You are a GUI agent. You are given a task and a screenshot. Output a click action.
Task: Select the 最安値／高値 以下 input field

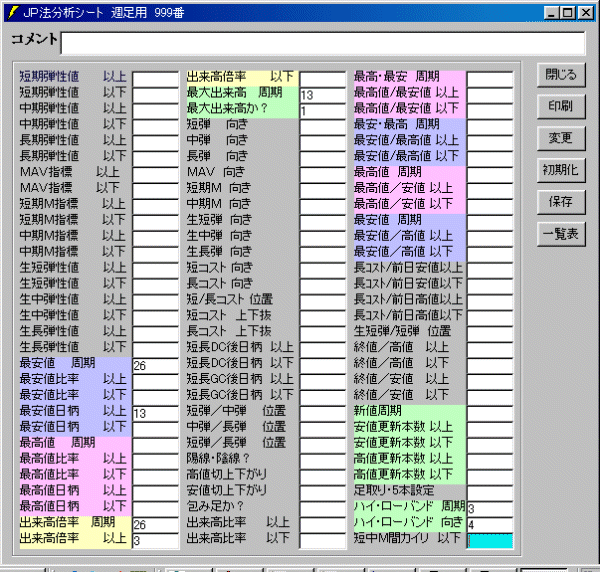click(x=490, y=254)
